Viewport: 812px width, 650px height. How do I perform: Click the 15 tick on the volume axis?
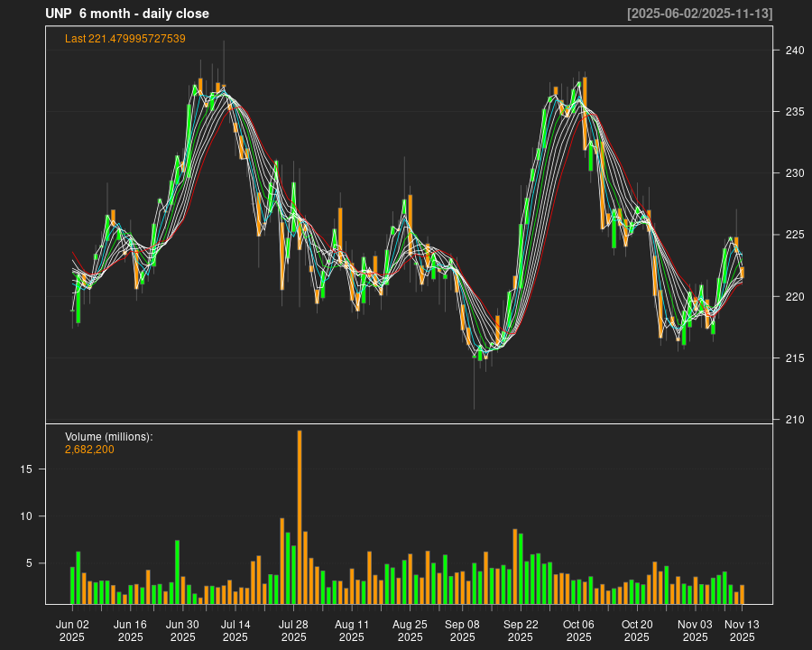tap(27, 469)
